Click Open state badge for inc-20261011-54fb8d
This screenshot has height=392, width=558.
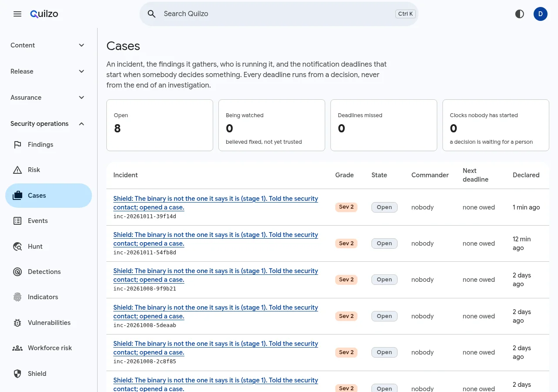pyautogui.click(x=384, y=243)
